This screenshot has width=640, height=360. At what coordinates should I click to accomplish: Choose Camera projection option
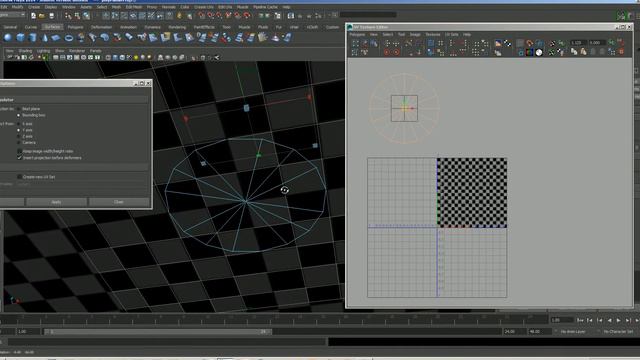coord(18,142)
